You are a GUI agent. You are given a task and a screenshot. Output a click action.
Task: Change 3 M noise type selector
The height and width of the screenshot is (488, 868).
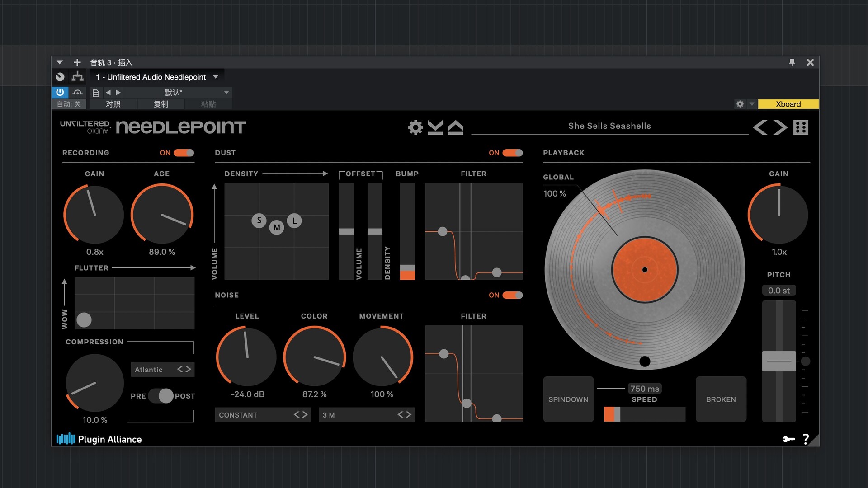(x=367, y=415)
